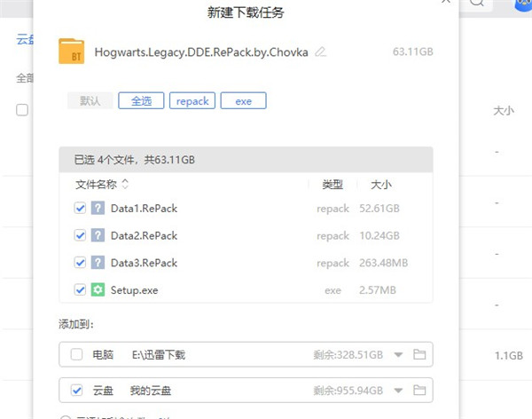
Task: Click Data1.RePack file name
Action: coord(144,209)
